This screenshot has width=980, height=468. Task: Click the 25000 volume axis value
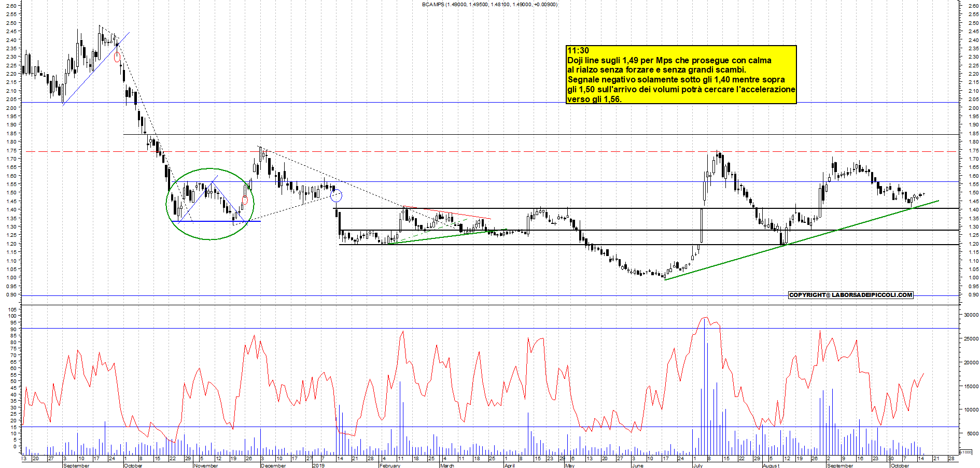[x=971, y=338]
